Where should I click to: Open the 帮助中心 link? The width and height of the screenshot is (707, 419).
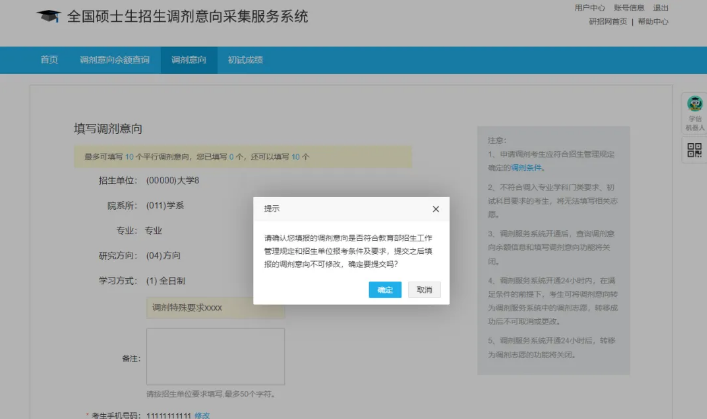coord(653,21)
